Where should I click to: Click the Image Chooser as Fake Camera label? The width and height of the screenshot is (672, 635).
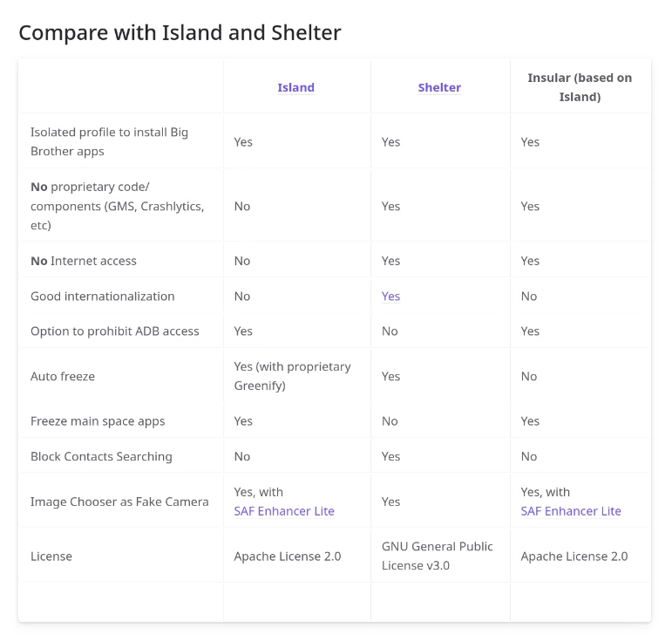tap(119, 502)
